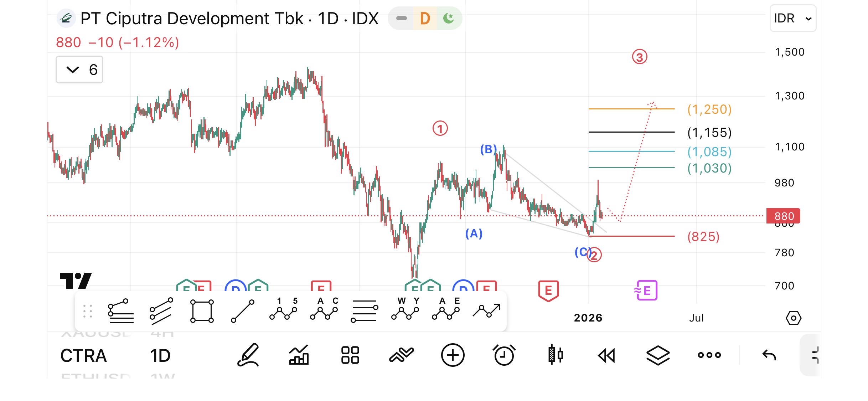Toggle the green crescent moon badge
868x401 pixels.
tap(449, 18)
